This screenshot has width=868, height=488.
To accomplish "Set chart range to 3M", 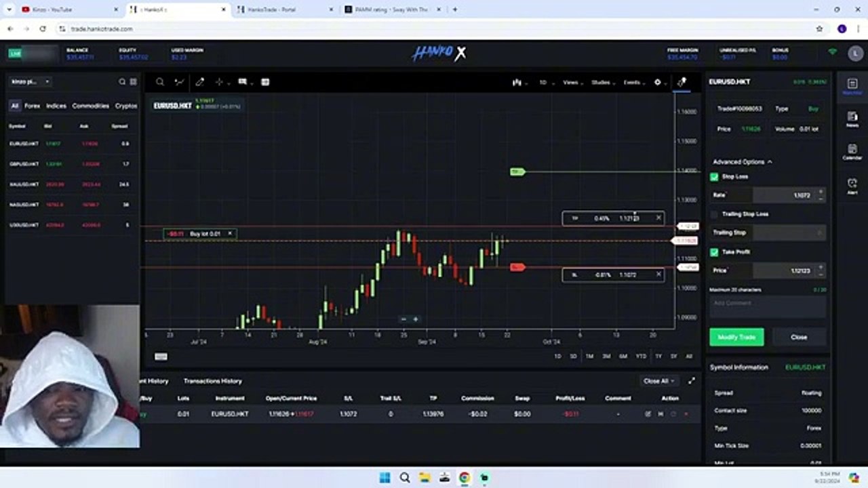I will coord(606,356).
